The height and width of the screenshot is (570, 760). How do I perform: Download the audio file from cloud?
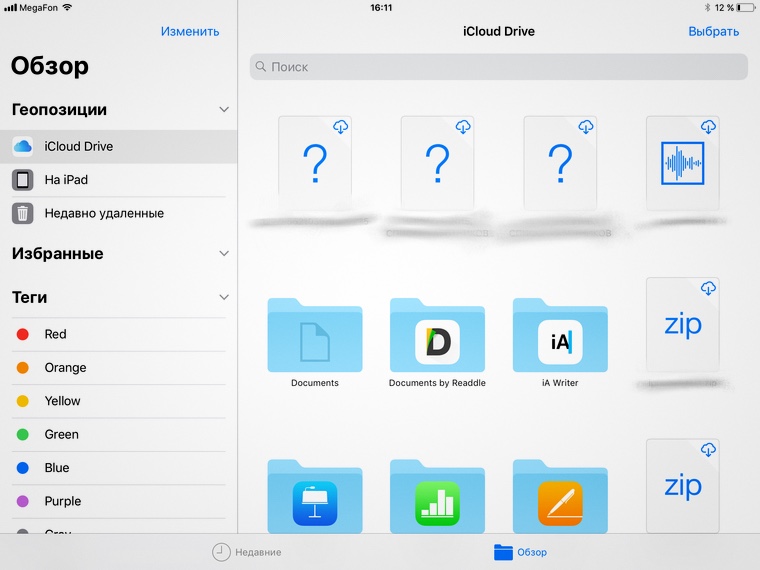[x=708, y=127]
